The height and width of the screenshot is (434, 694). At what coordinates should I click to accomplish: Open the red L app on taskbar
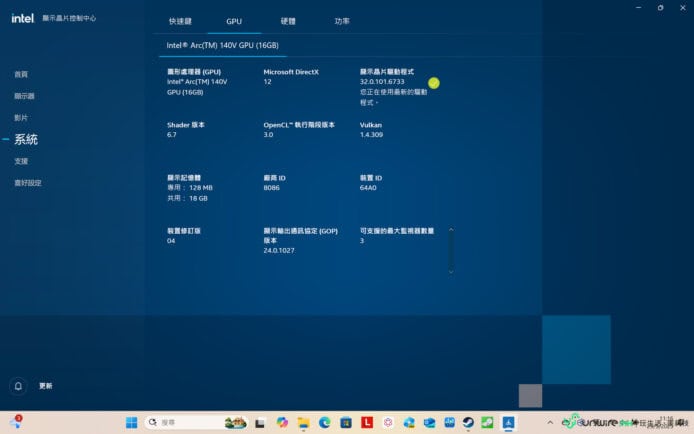(367, 423)
